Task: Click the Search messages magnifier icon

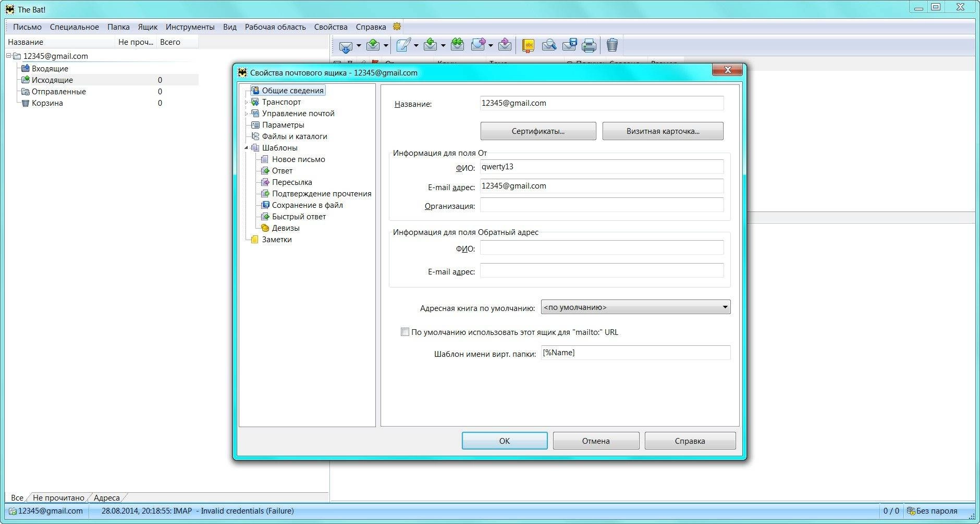Action: [549, 46]
